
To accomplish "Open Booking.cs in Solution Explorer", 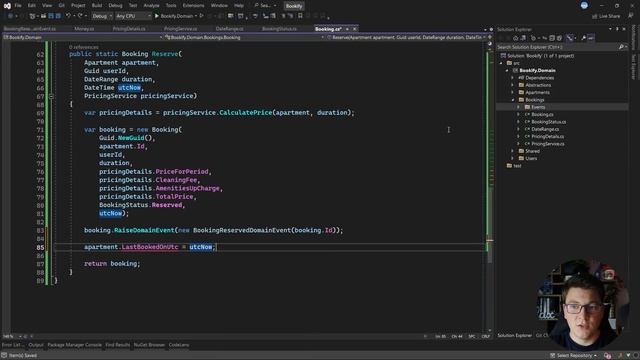I will tap(542, 114).
